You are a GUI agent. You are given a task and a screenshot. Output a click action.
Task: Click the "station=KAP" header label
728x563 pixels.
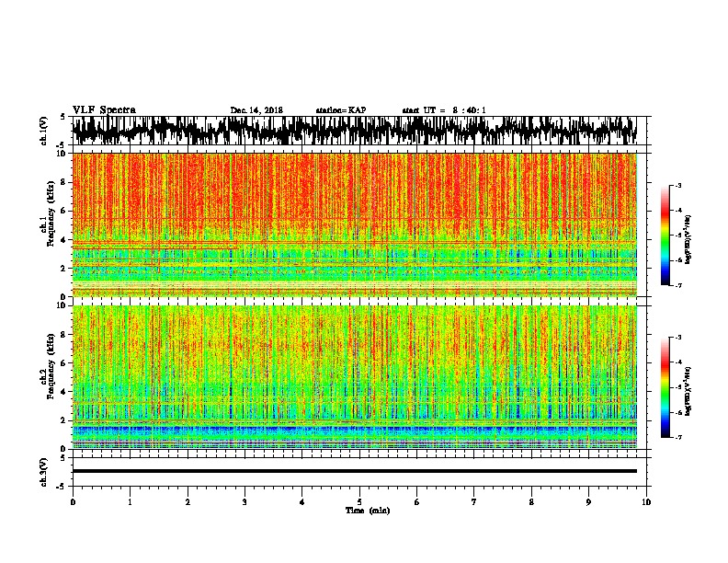coord(341,110)
